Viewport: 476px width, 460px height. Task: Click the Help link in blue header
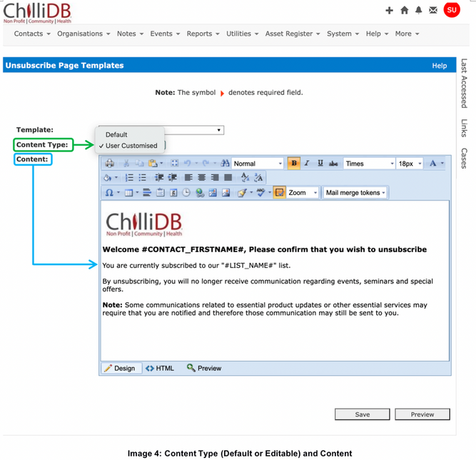tap(440, 66)
